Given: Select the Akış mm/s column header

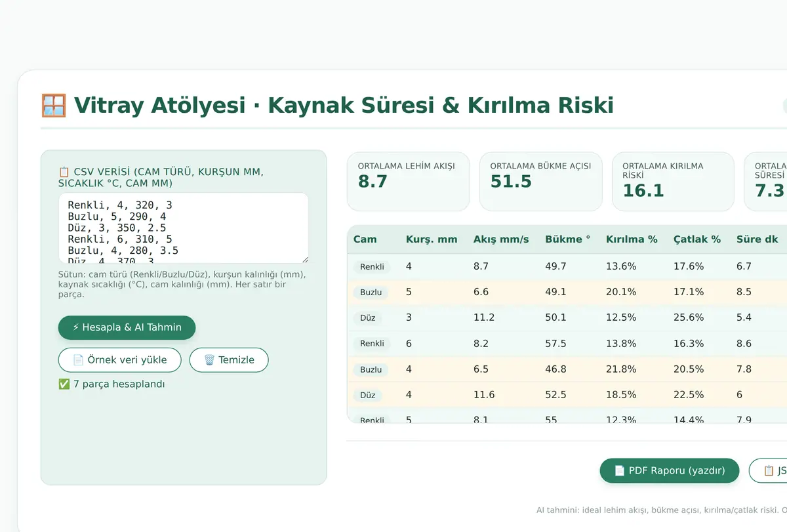Looking at the screenshot, I should (x=501, y=239).
